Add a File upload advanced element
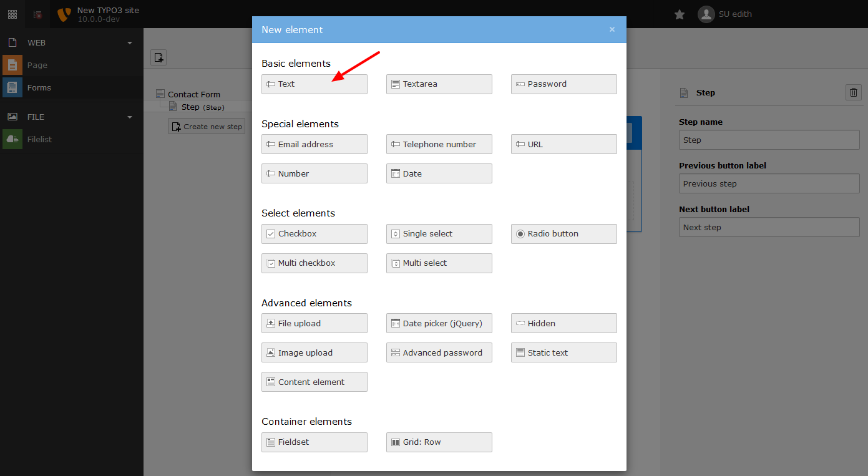This screenshot has height=476, width=868. 314,323
